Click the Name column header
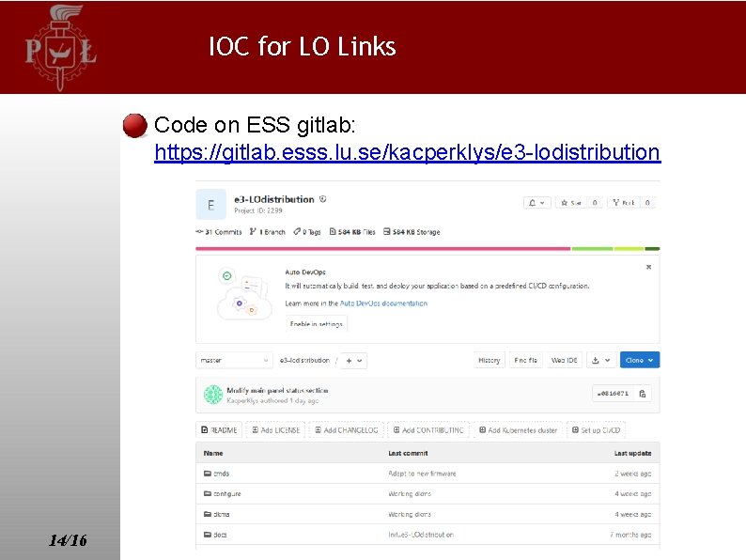Screen dimensions: 746x560 coord(213,453)
